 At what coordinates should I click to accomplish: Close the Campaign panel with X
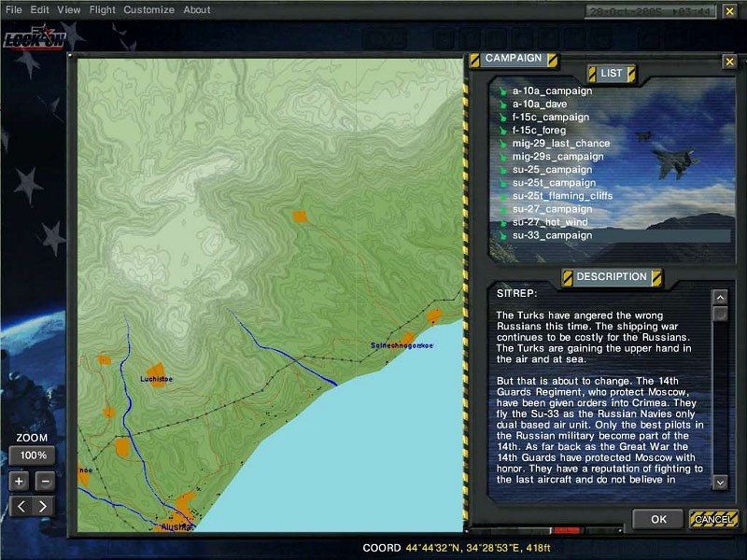[729, 62]
